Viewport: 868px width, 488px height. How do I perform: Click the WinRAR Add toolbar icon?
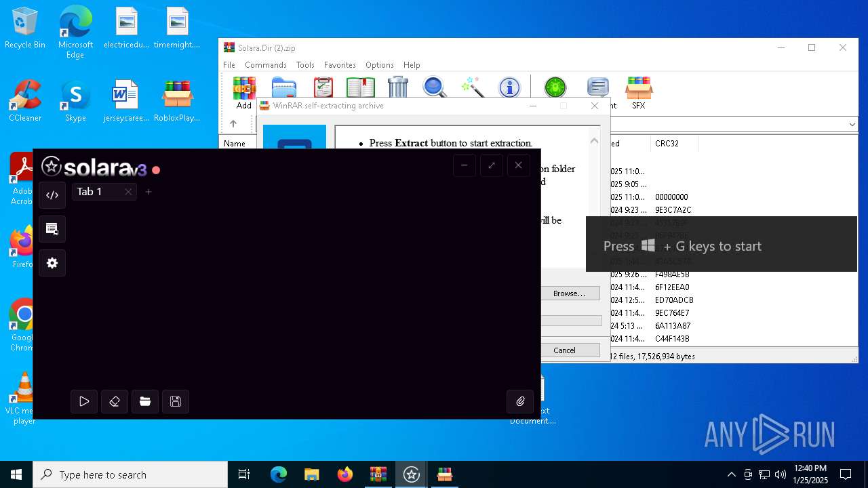pyautogui.click(x=244, y=92)
